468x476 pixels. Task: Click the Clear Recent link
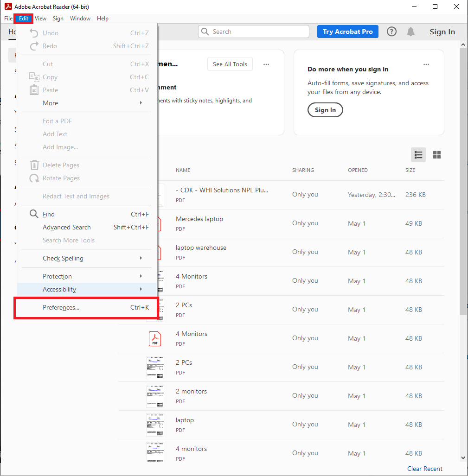(x=424, y=469)
